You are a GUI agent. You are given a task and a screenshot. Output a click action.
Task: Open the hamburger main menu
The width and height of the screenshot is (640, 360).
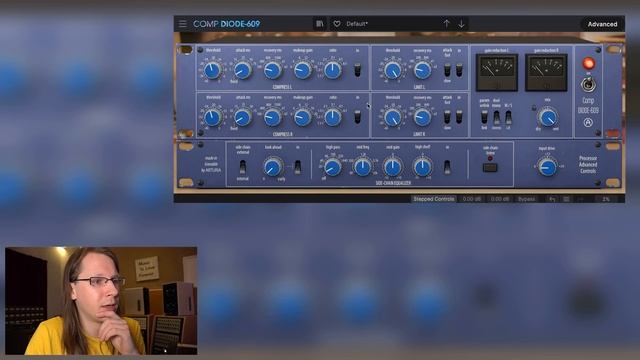[x=182, y=24]
